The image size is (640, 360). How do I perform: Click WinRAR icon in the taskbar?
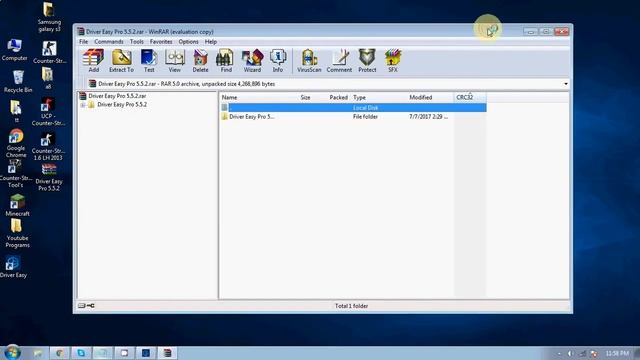coord(167,353)
